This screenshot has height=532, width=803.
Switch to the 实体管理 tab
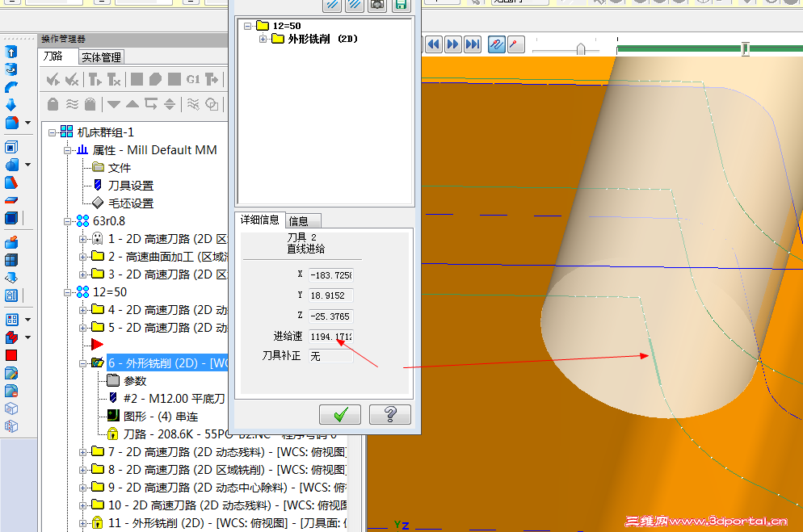[x=101, y=57]
